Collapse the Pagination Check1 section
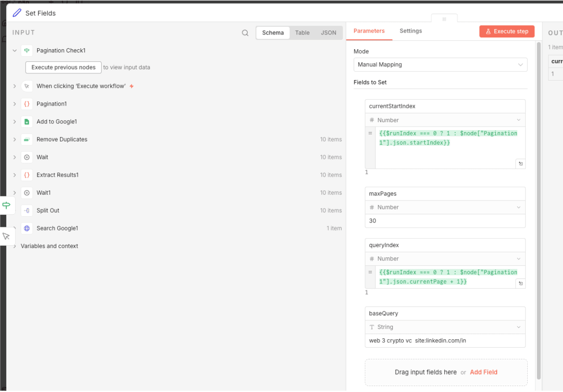The height and width of the screenshot is (392, 563). pos(15,51)
